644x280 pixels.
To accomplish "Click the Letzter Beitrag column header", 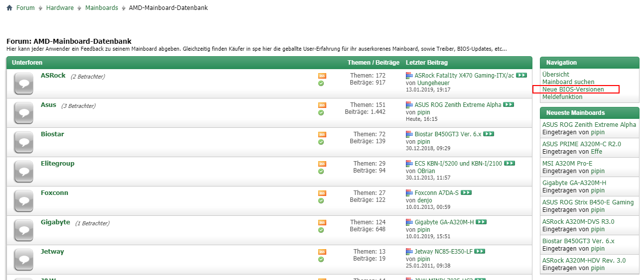I will [427, 63].
